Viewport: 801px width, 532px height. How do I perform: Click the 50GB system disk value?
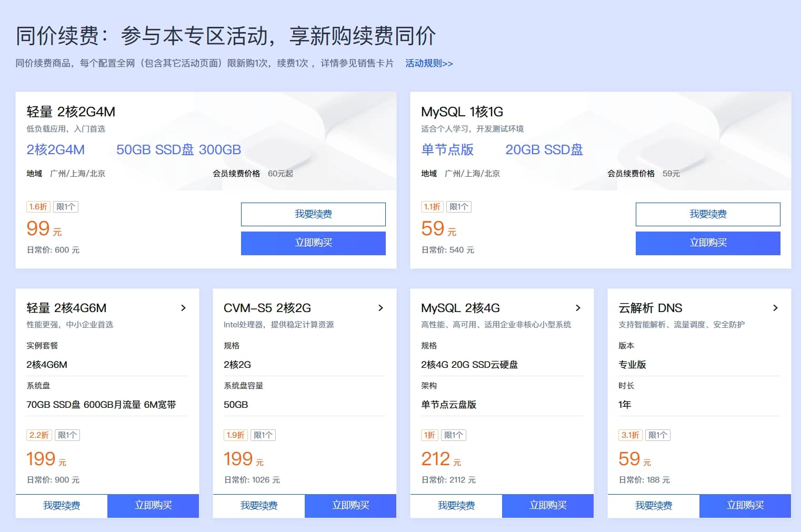[x=236, y=405]
